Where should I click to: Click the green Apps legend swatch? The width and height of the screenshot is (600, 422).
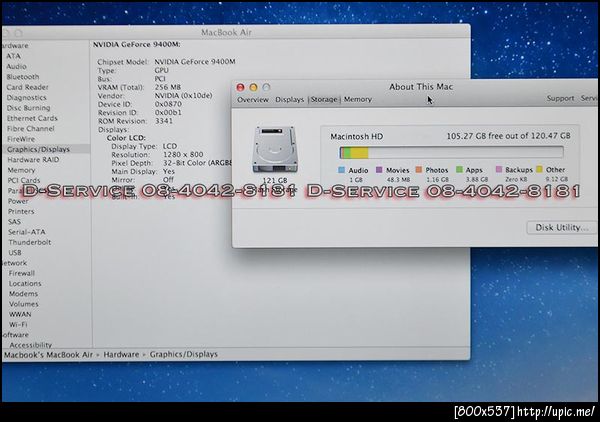[459, 169]
